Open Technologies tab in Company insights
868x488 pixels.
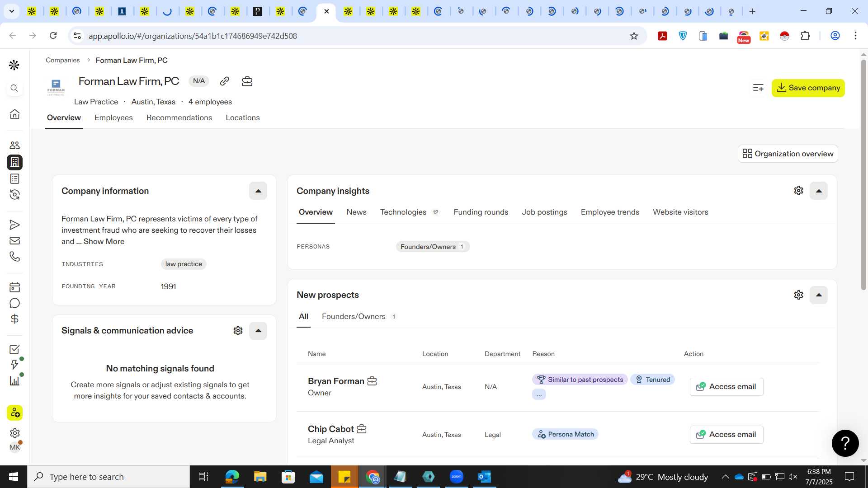tap(409, 212)
